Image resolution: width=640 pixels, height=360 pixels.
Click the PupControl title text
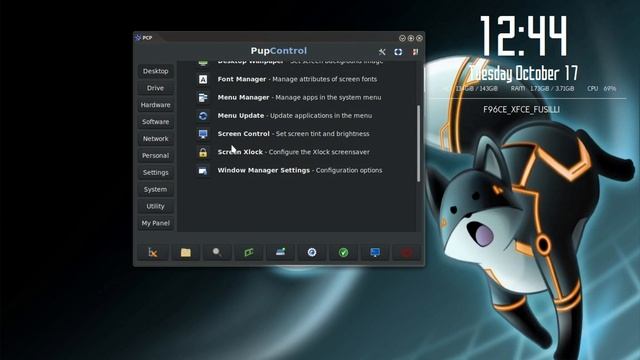[x=279, y=51]
